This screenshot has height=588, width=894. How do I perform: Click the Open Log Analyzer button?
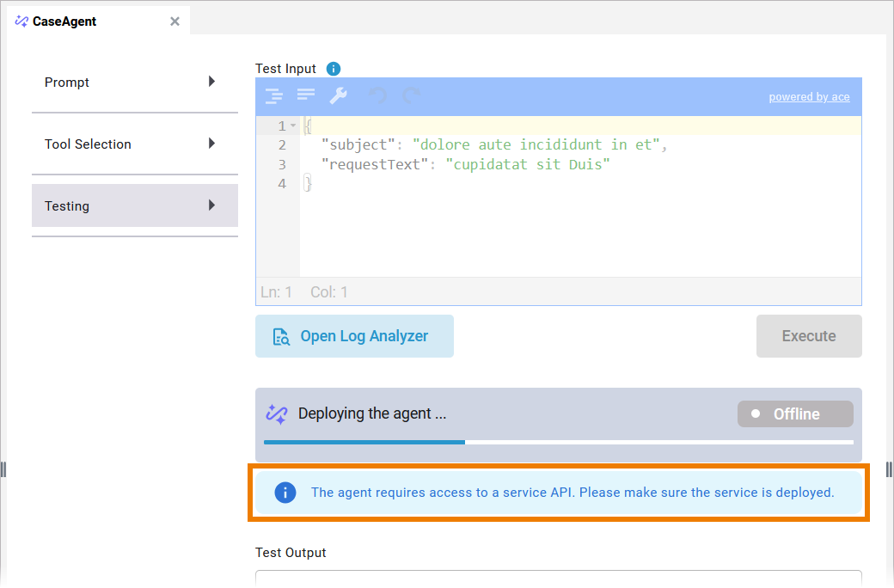coord(354,336)
